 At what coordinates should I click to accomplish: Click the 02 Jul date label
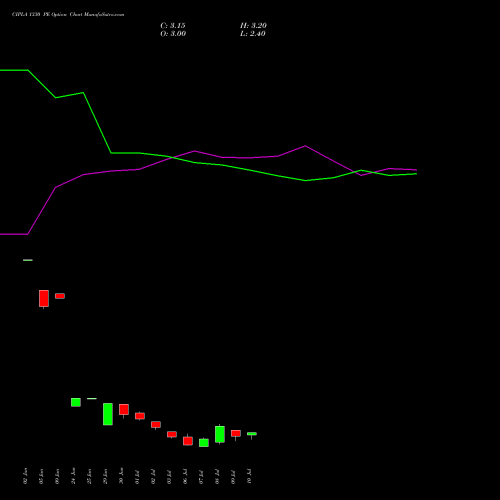point(153,476)
